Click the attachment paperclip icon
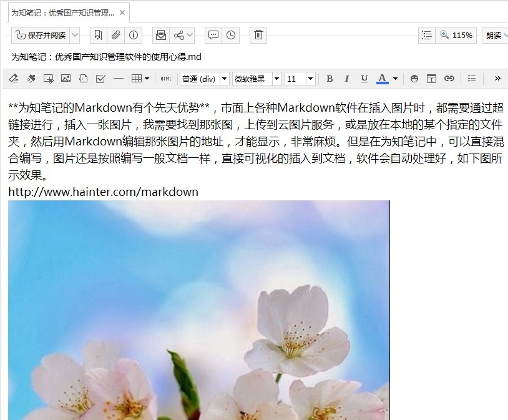Viewport: 508px width, 420px height. point(116,35)
